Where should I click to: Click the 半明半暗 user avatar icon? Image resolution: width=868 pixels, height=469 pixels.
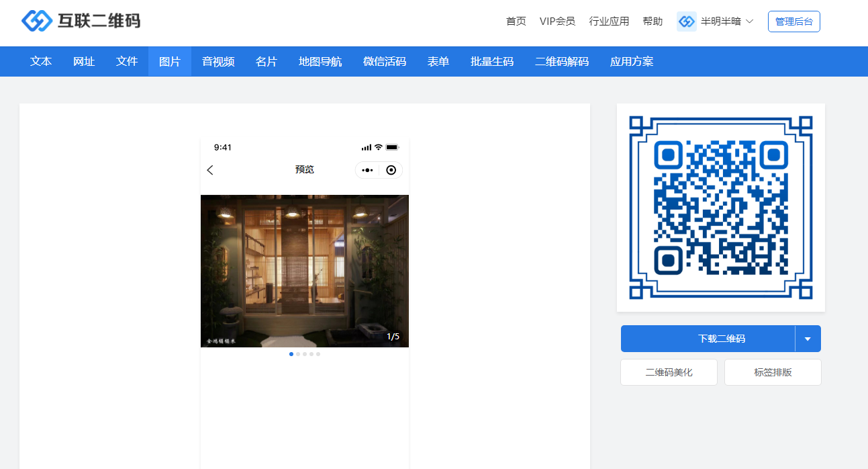tap(686, 22)
